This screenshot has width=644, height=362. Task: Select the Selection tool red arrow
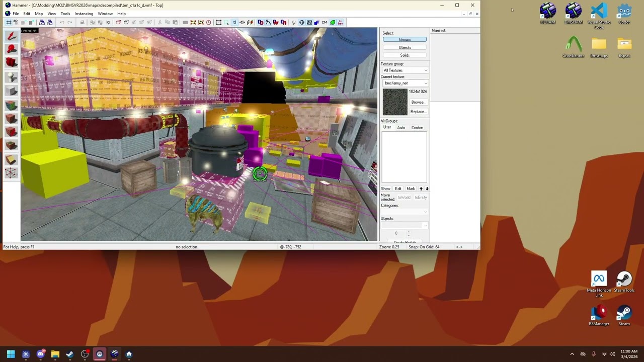(11, 36)
